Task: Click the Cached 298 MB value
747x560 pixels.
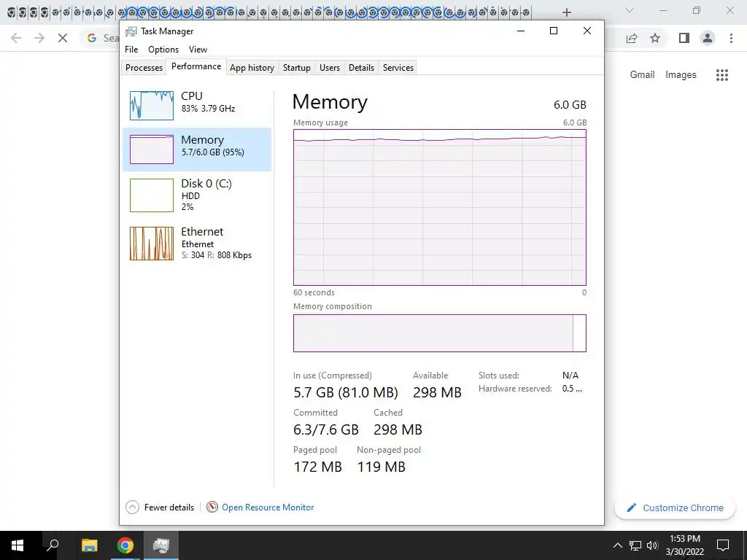Action: coord(398,429)
